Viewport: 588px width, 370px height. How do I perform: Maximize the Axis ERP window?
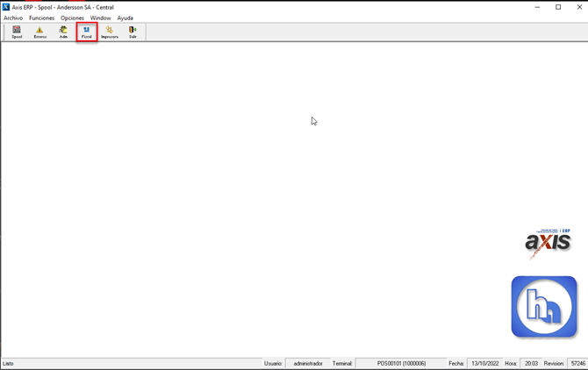(558, 7)
